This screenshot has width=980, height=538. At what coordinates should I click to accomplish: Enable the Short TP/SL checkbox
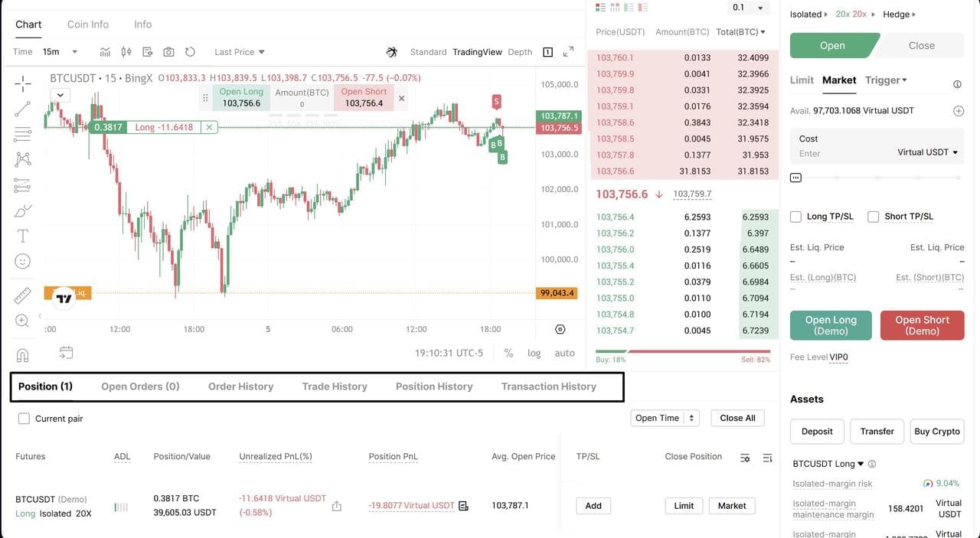point(874,217)
